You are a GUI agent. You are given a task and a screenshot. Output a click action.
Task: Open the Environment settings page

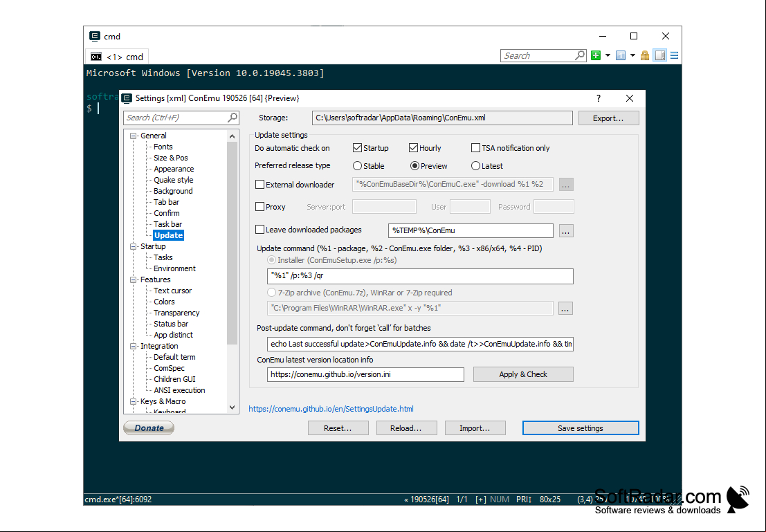click(x=174, y=268)
